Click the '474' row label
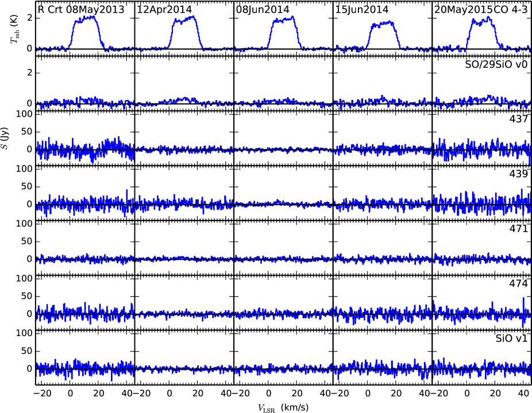The image size is (532, 413). coord(518,283)
